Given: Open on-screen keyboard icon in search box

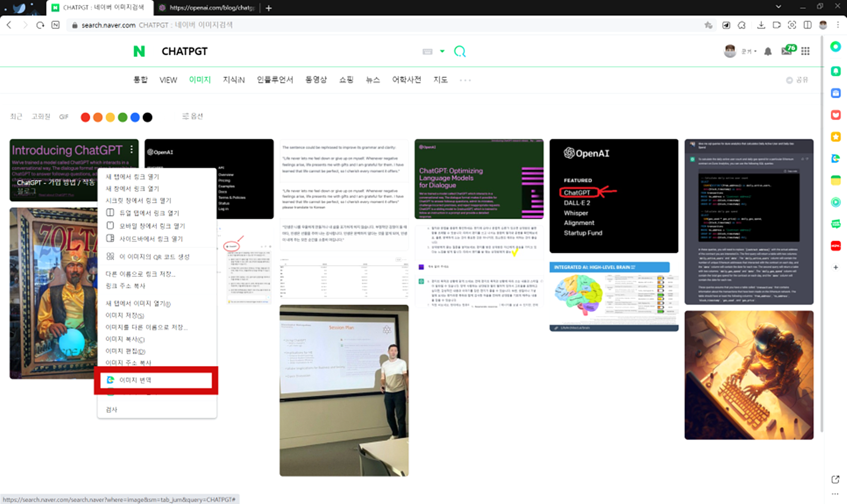Looking at the screenshot, I should [x=427, y=52].
